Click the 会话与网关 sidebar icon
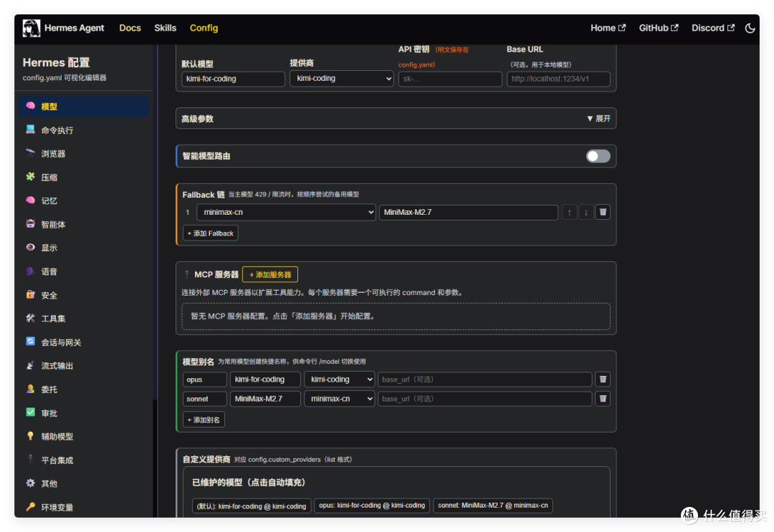The width and height of the screenshot is (774, 532). pyautogui.click(x=31, y=342)
